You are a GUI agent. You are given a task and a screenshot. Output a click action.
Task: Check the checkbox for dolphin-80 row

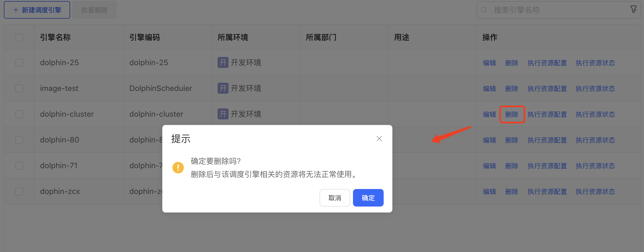pyautogui.click(x=19, y=140)
